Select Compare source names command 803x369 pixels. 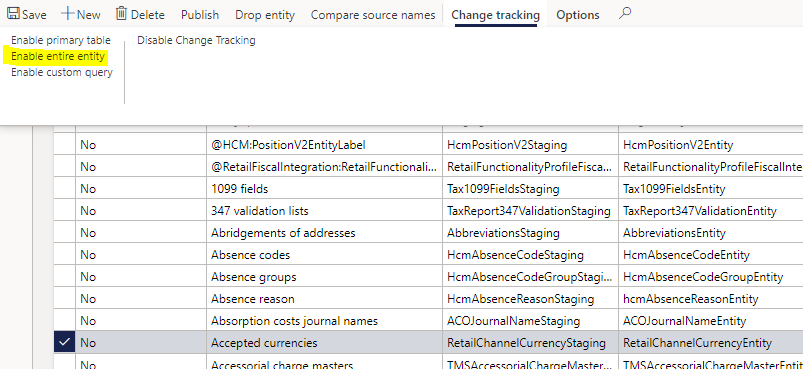pos(373,15)
